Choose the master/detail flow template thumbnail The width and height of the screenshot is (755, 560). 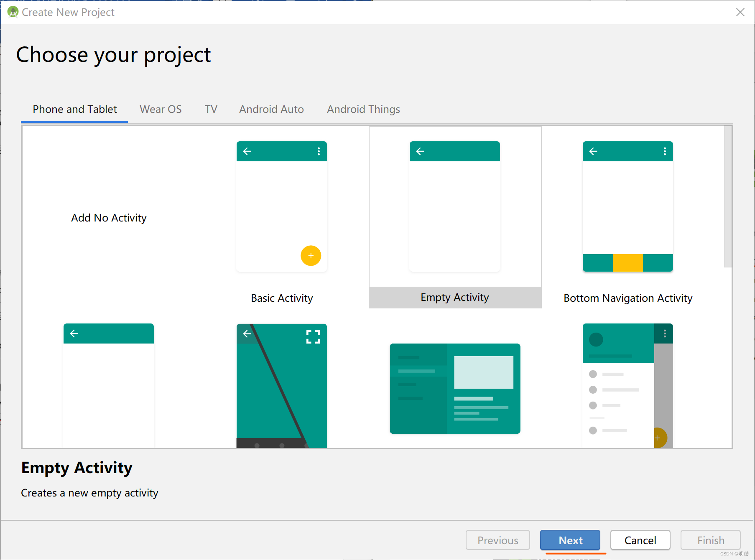click(455, 389)
